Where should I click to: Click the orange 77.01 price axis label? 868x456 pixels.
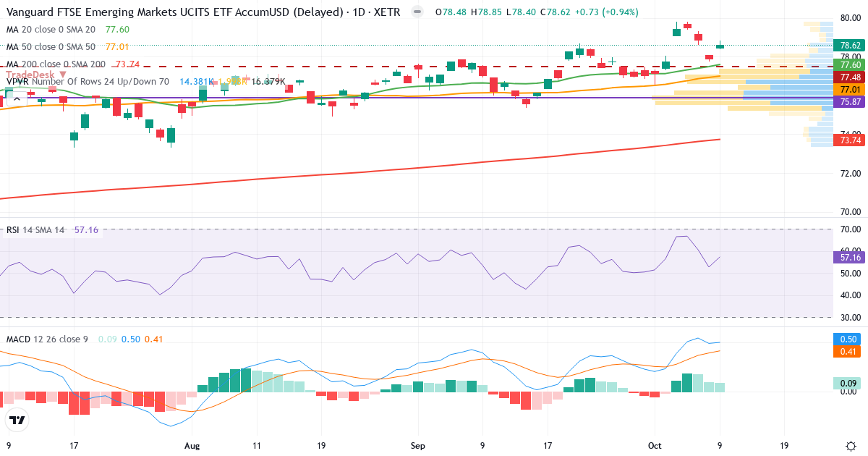(848, 89)
